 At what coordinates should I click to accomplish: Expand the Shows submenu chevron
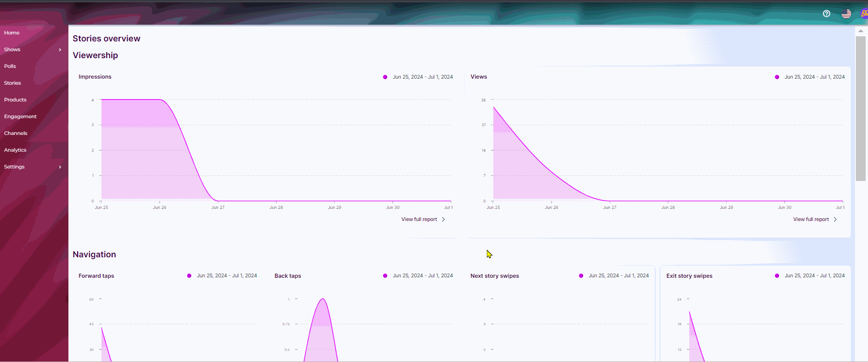pos(60,50)
